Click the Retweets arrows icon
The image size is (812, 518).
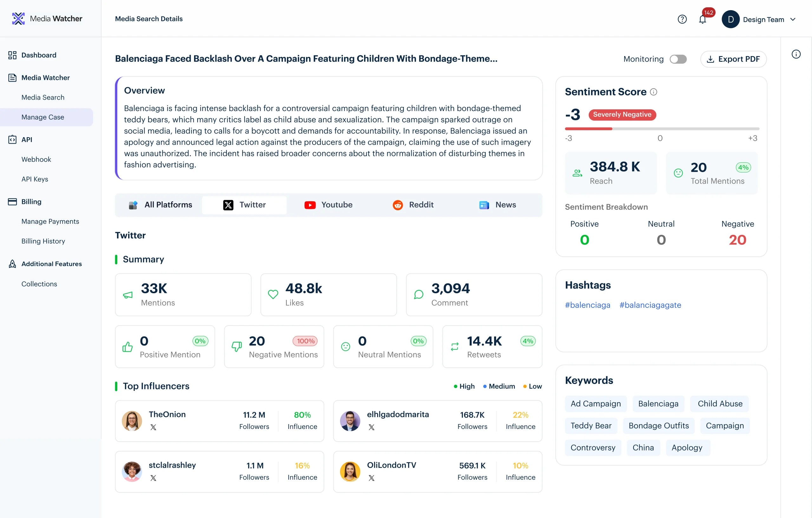(455, 346)
